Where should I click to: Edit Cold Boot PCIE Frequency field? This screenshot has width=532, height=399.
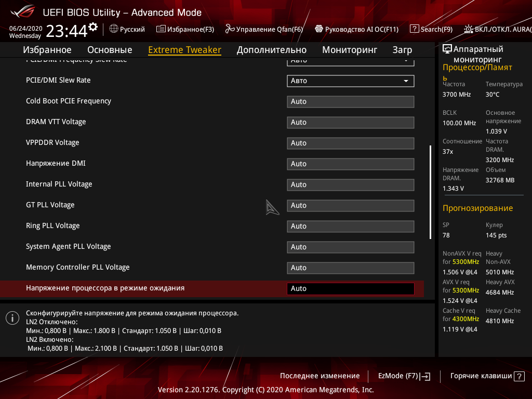(x=351, y=101)
